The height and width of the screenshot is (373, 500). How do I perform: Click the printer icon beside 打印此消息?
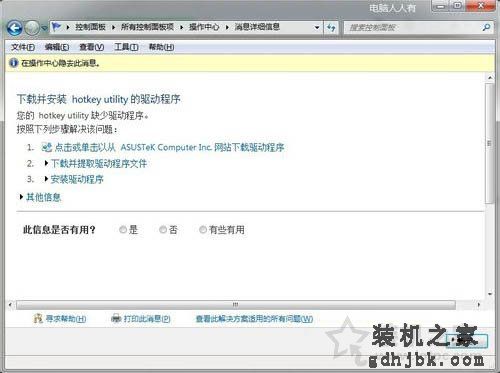click(x=116, y=319)
